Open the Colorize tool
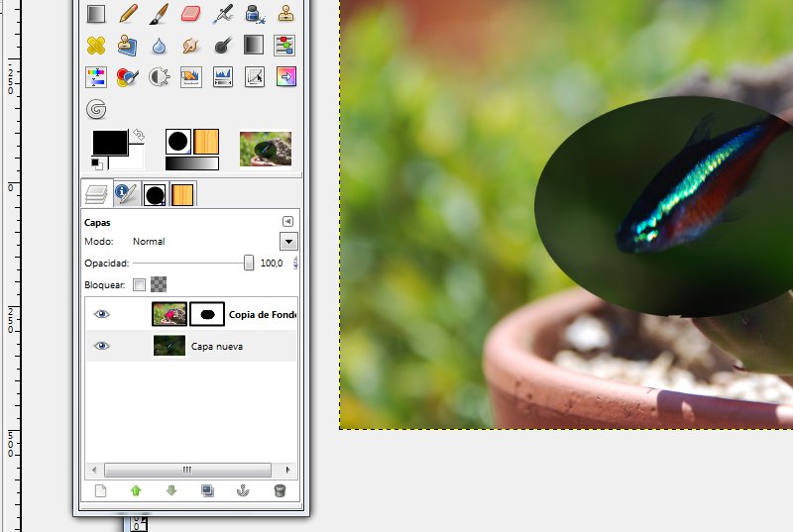The height and width of the screenshot is (532, 793). (128, 77)
